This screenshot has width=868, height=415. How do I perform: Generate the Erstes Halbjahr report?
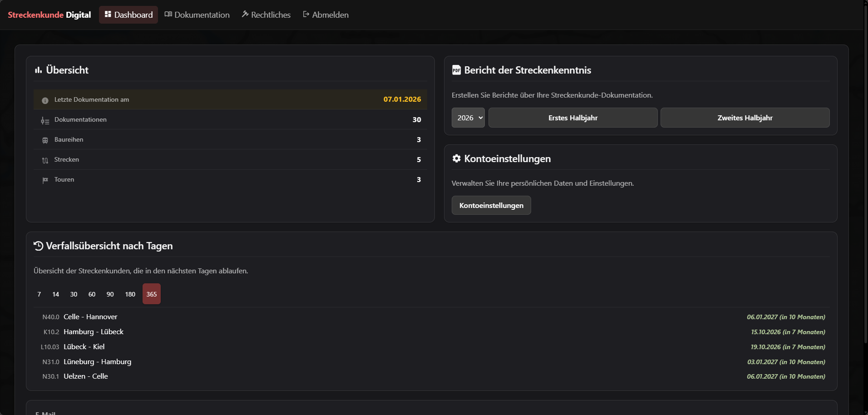tap(572, 117)
